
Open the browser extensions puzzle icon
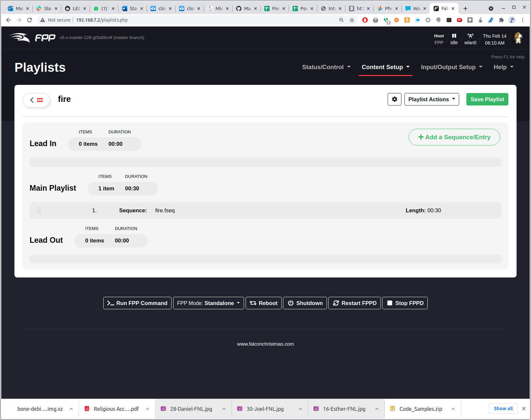click(x=501, y=20)
